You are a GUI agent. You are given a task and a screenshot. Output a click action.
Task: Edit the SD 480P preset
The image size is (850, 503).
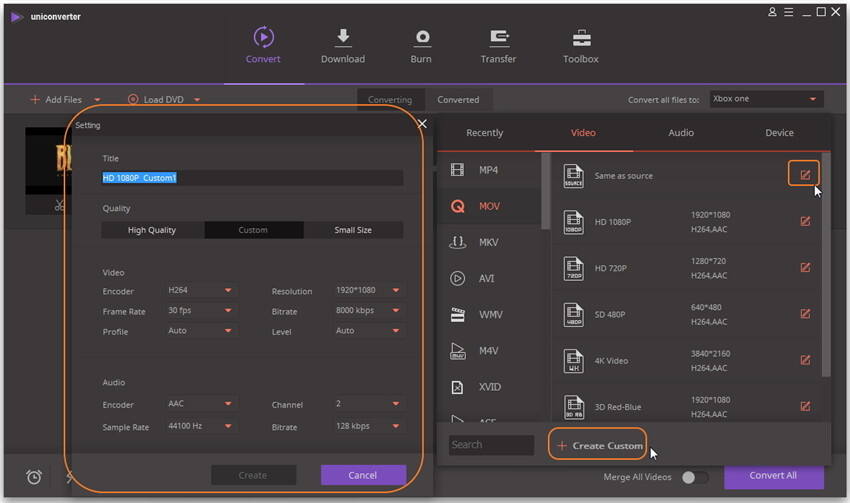805,313
